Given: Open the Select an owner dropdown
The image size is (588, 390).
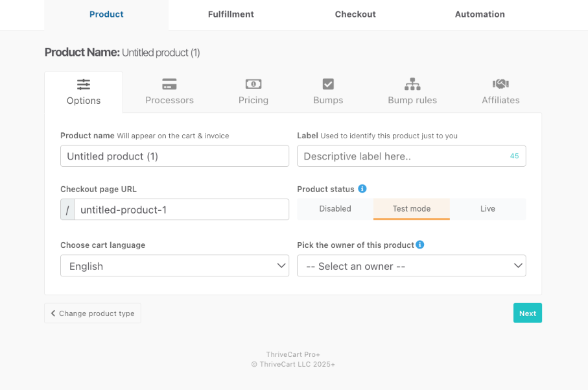Looking at the screenshot, I should click(411, 266).
